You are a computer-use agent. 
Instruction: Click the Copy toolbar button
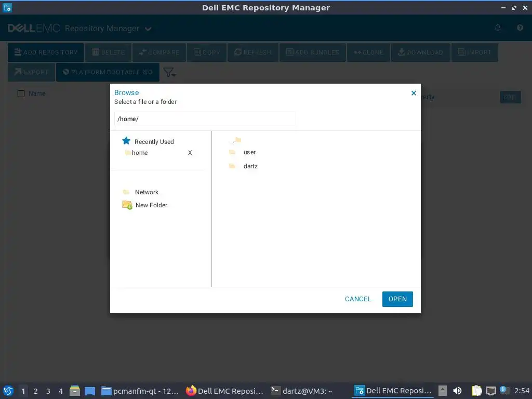click(206, 52)
